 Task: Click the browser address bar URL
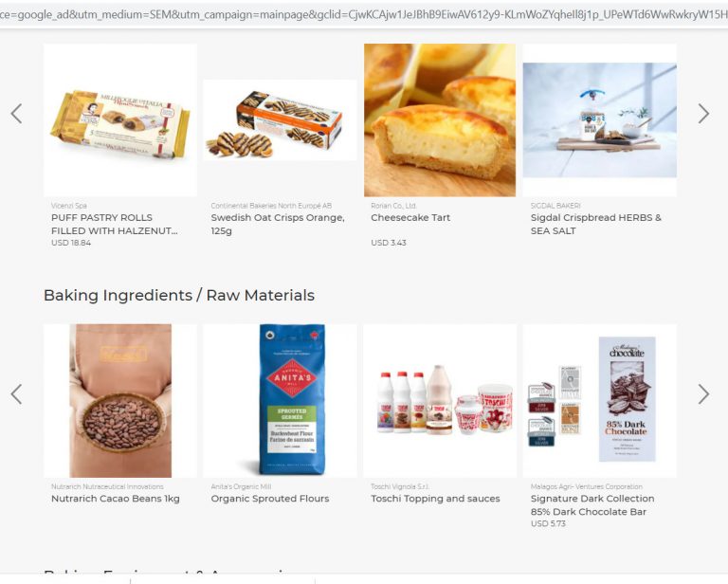point(364,14)
